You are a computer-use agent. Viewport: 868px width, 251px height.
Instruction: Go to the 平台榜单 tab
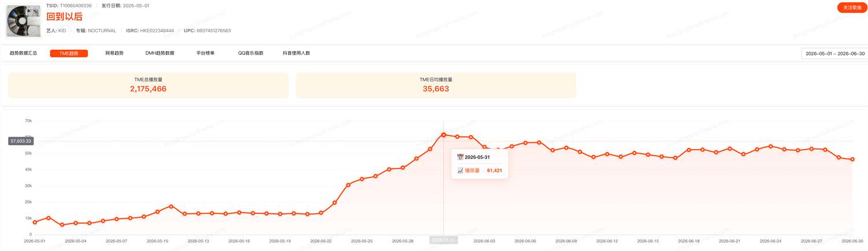coord(205,53)
